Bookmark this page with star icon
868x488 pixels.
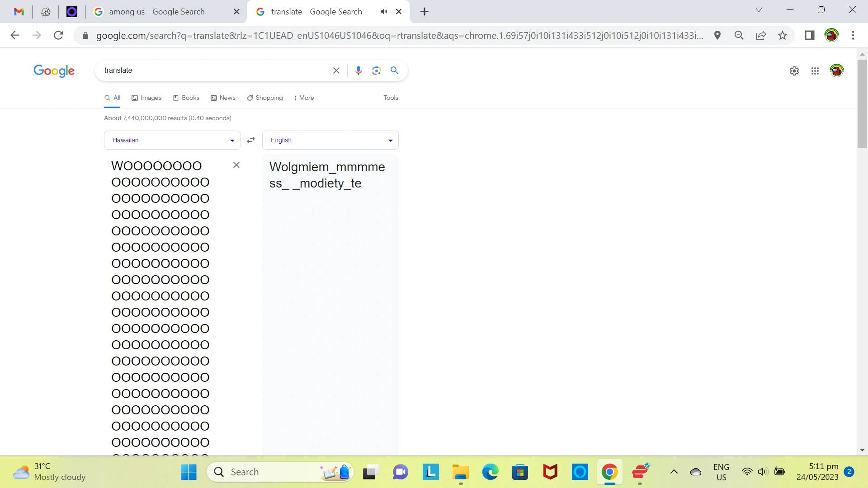(783, 35)
